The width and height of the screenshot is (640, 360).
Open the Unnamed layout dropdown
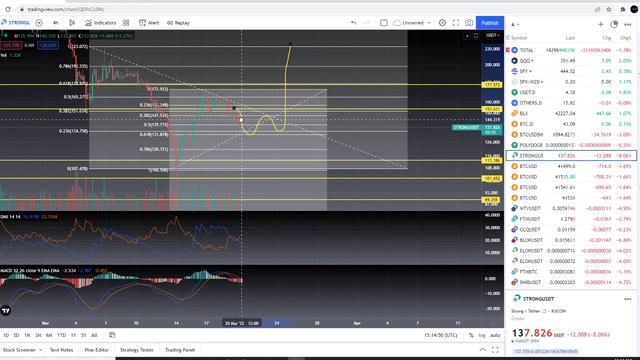pos(412,23)
